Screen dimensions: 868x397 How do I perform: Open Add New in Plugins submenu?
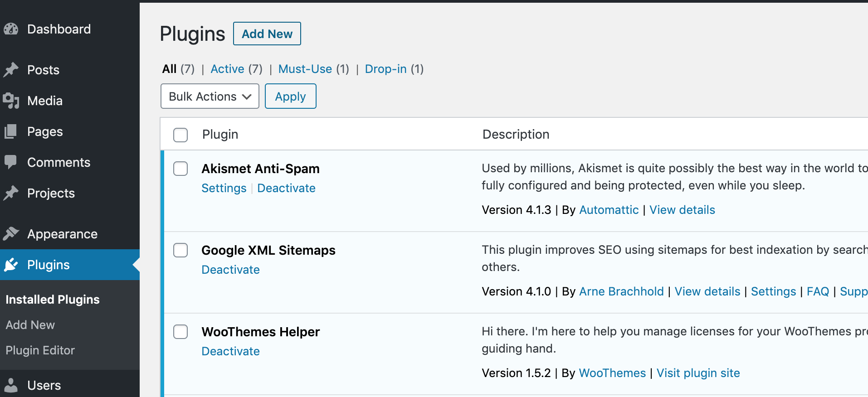(30, 325)
